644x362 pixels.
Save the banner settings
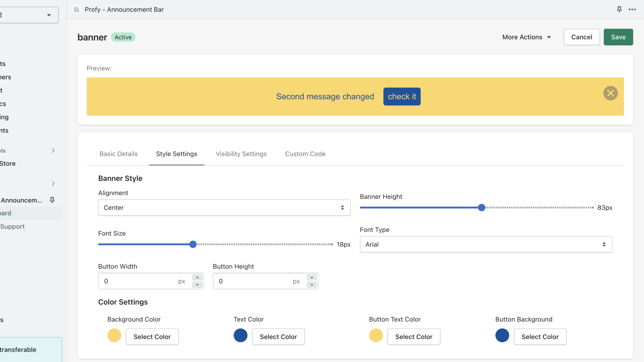pos(618,37)
